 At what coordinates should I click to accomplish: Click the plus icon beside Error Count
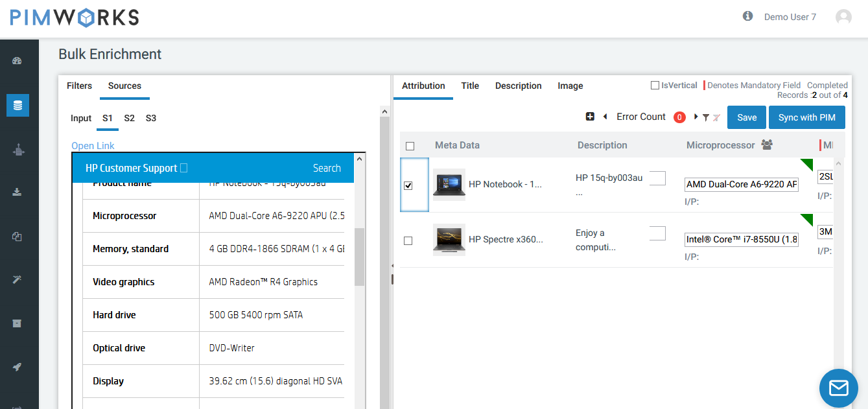590,117
